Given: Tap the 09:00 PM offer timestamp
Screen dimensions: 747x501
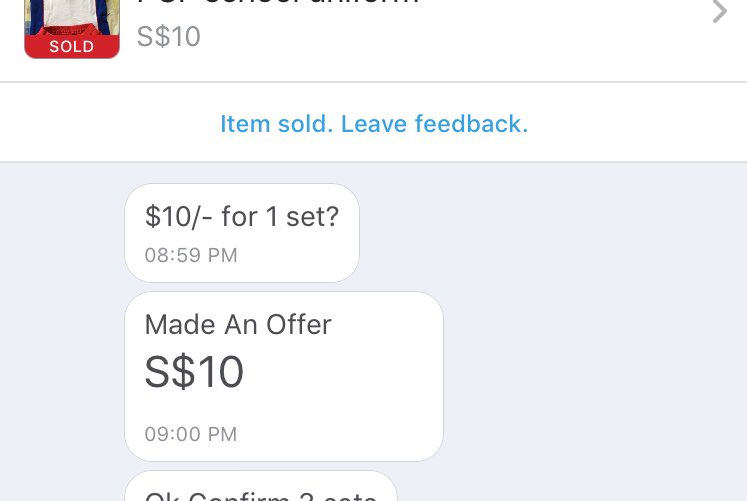Looking at the screenshot, I should click(x=191, y=434).
